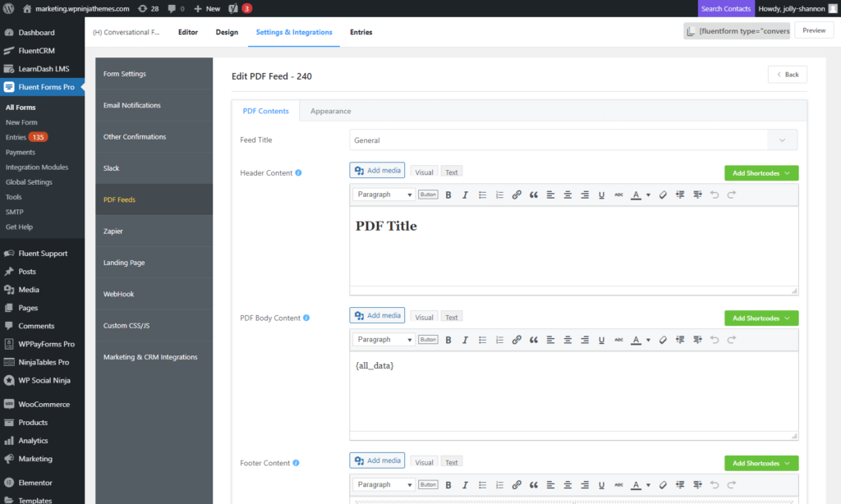841x504 pixels.
Task: Center align text in the PDF Body editor
Action: tap(568, 339)
